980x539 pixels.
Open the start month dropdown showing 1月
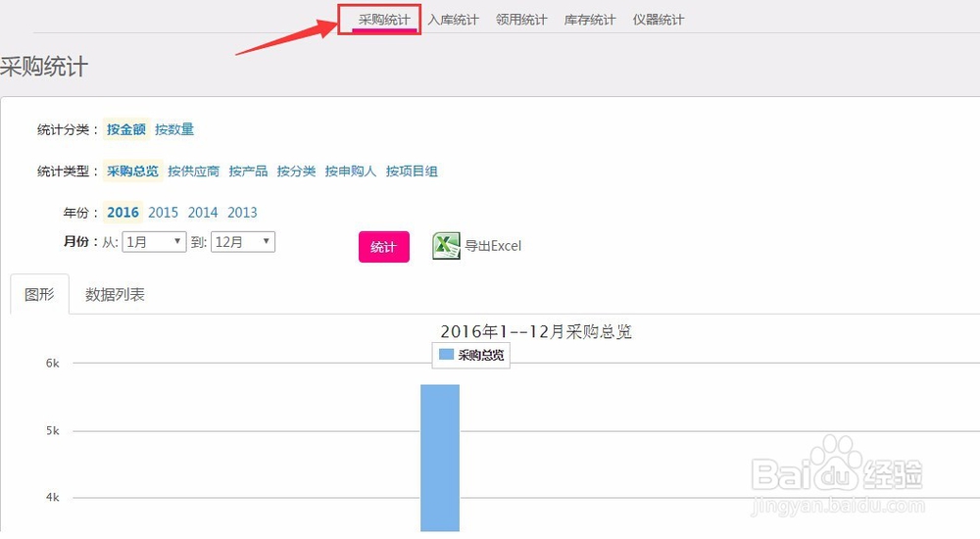pyautogui.click(x=155, y=242)
